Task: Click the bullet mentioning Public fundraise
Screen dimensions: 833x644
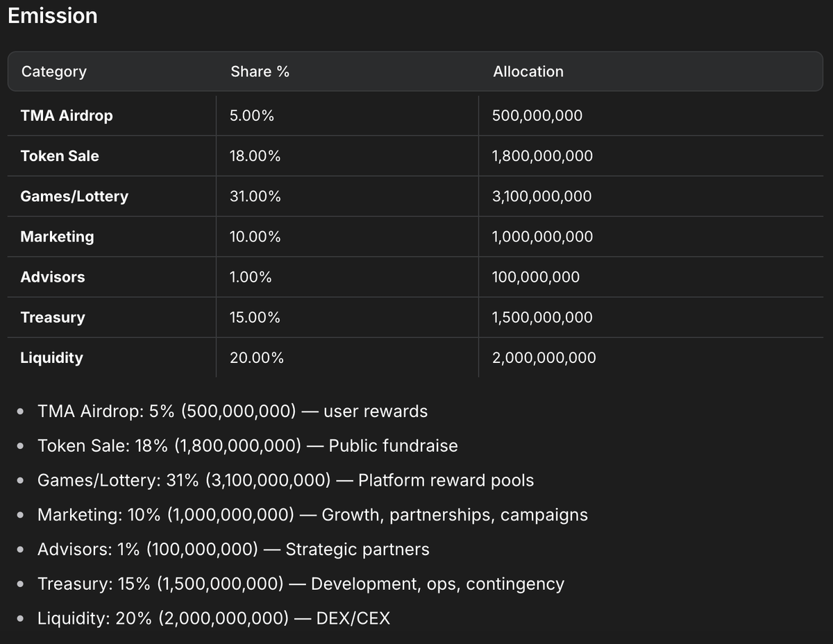Action: click(x=248, y=446)
